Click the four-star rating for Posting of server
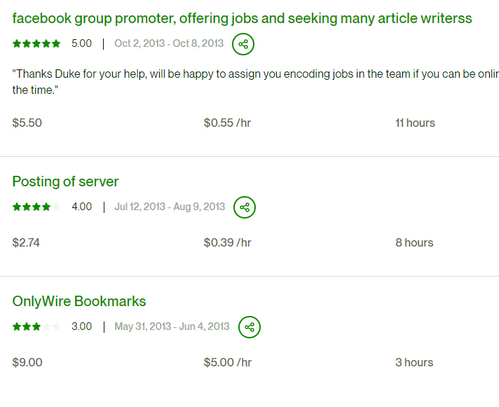Viewport: 499px width, 407px height. click(x=36, y=207)
